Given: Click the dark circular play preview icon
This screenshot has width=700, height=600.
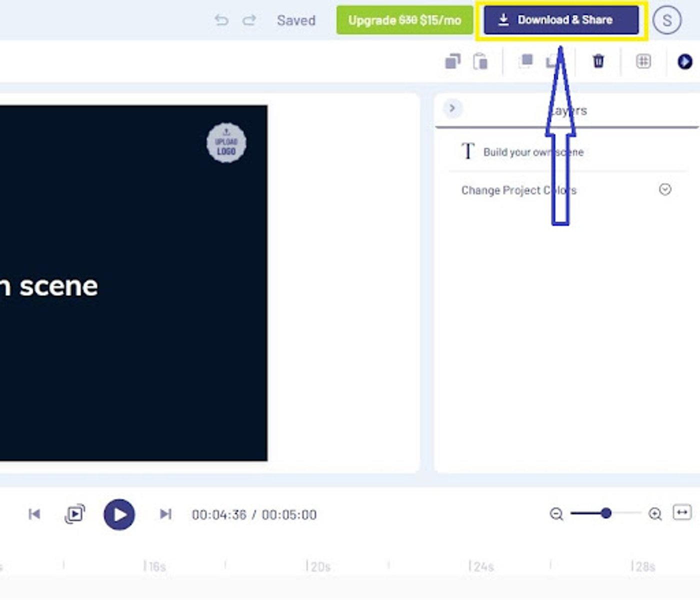Looking at the screenshot, I should point(685,61).
